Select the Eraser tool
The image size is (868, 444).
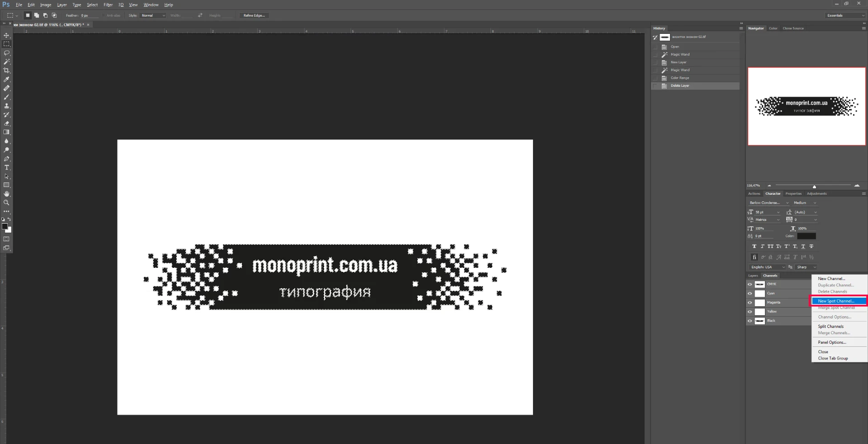(x=6, y=123)
